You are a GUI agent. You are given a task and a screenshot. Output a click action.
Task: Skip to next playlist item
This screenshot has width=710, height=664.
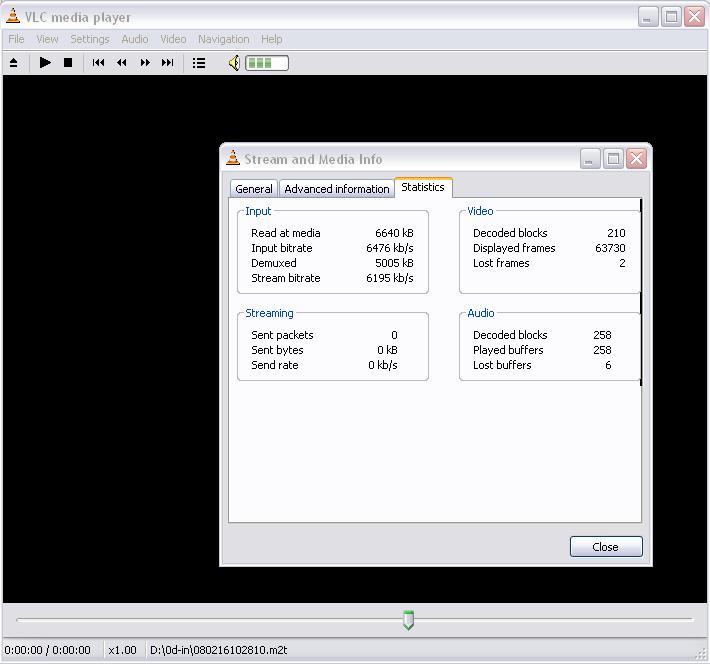168,63
